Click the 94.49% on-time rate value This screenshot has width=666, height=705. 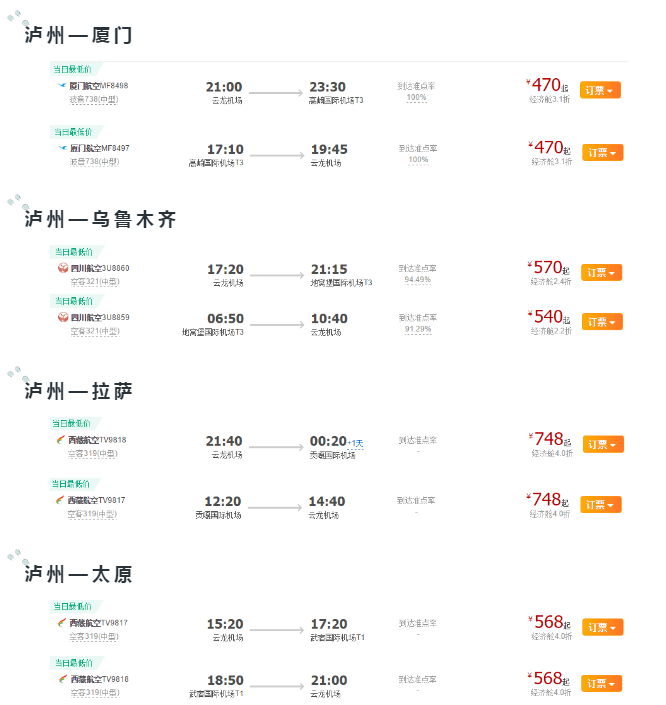[x=418, y=280]
